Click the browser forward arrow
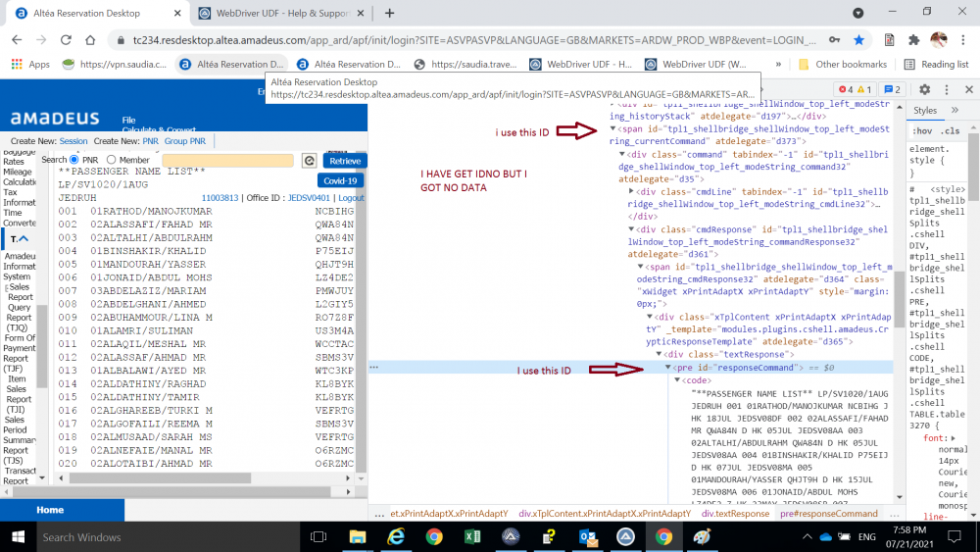This screenshot has width=980, height=552. click(41, 40)
